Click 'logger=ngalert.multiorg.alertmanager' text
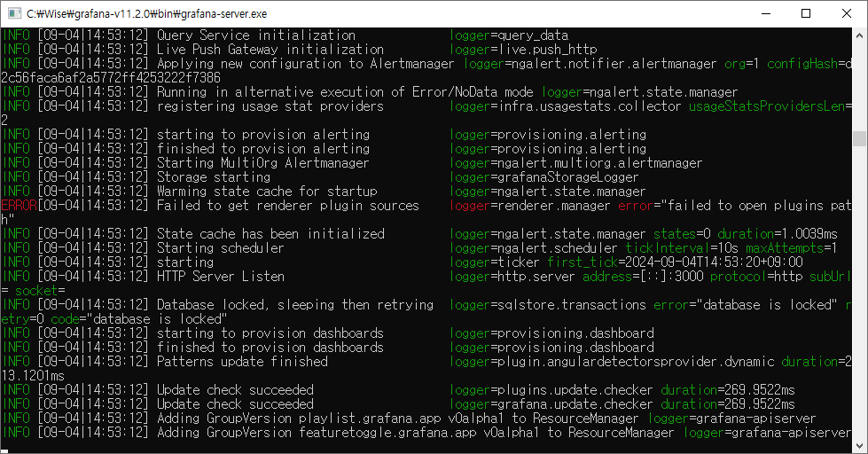 575,163
